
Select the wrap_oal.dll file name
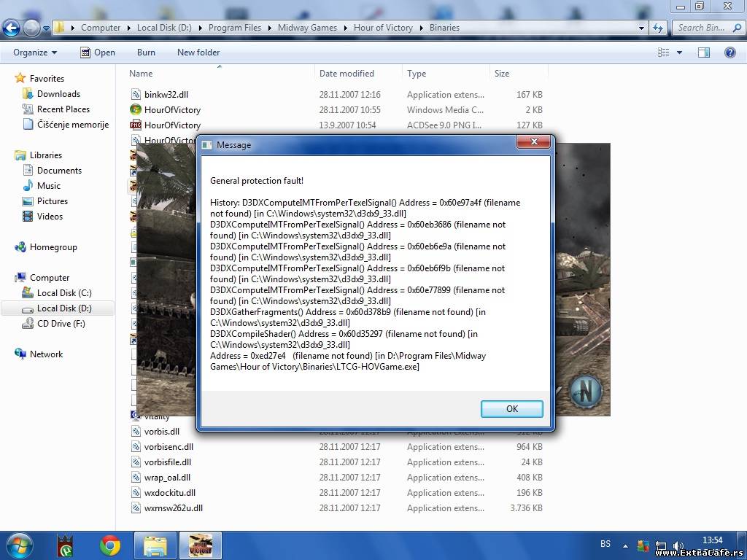(x=167, y=477)
